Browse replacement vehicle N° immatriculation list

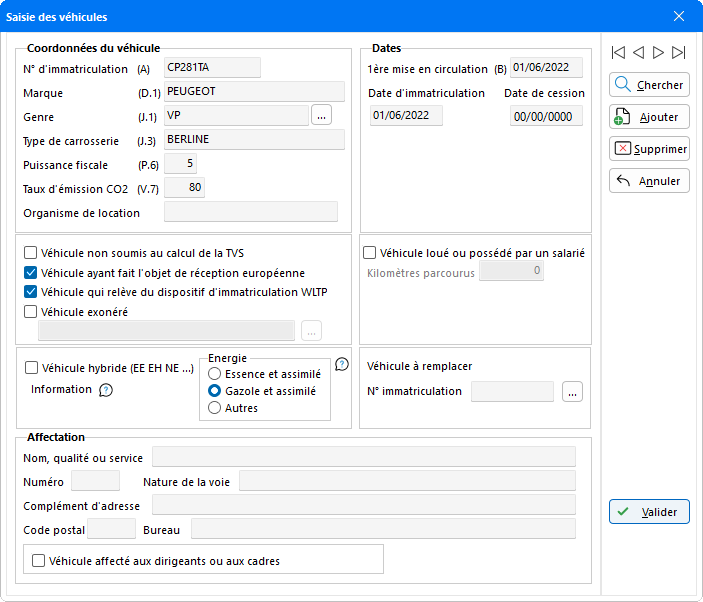(x=571, y=392)
